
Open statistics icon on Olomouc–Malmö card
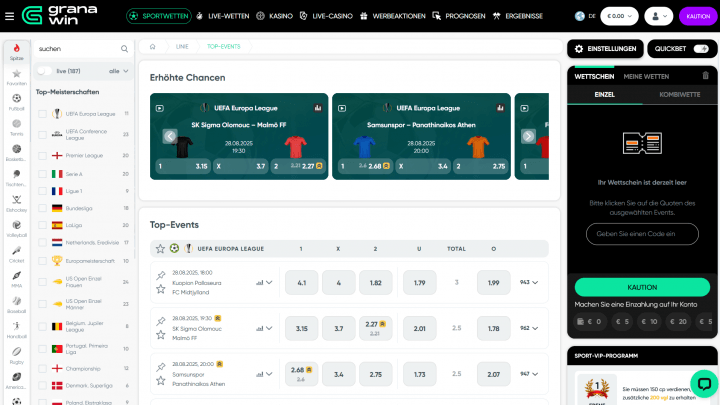(318, 108)
